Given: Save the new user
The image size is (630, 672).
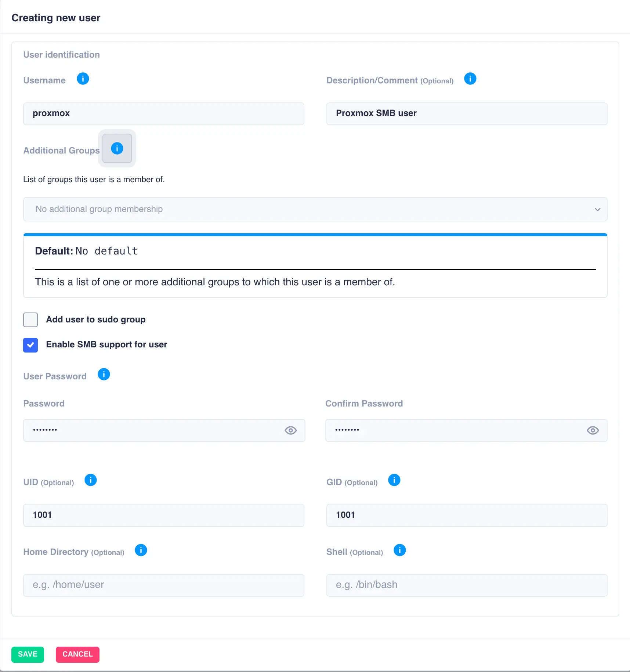Looking at the screenshot, I should [28, 654].
